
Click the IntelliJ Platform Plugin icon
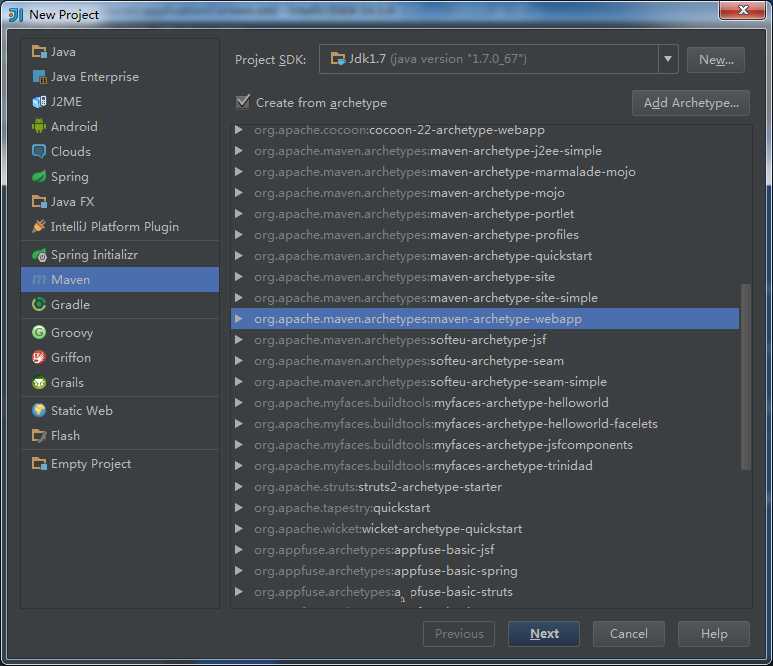pos(39,226)
